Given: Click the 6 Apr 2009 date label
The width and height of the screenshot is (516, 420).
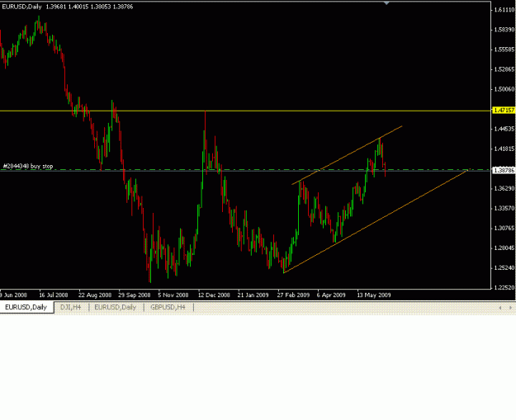Looking at the screenshot, I should point(331,295).
